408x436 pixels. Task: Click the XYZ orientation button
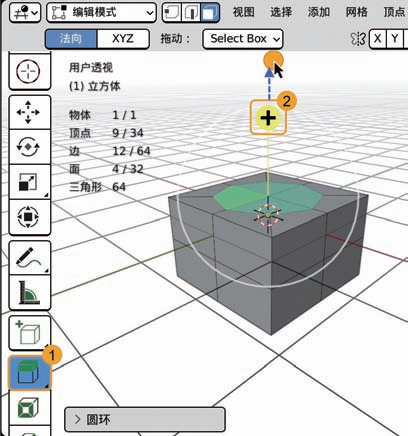(x=123, y=39)
